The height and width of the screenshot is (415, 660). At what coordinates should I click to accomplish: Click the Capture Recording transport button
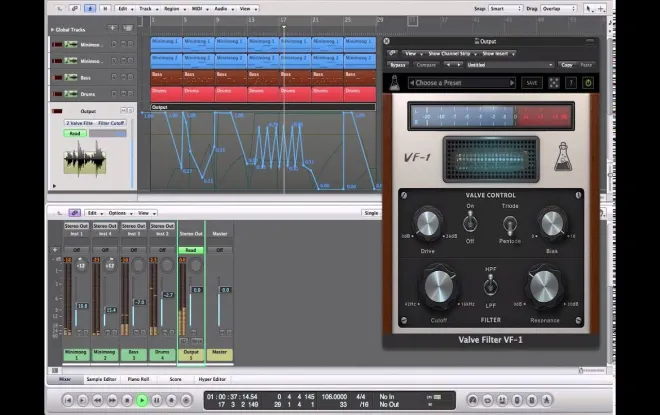[186, 400]
